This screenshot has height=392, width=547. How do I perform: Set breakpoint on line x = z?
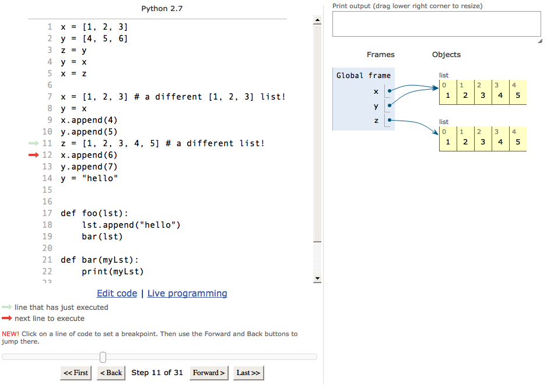(73, 73)
